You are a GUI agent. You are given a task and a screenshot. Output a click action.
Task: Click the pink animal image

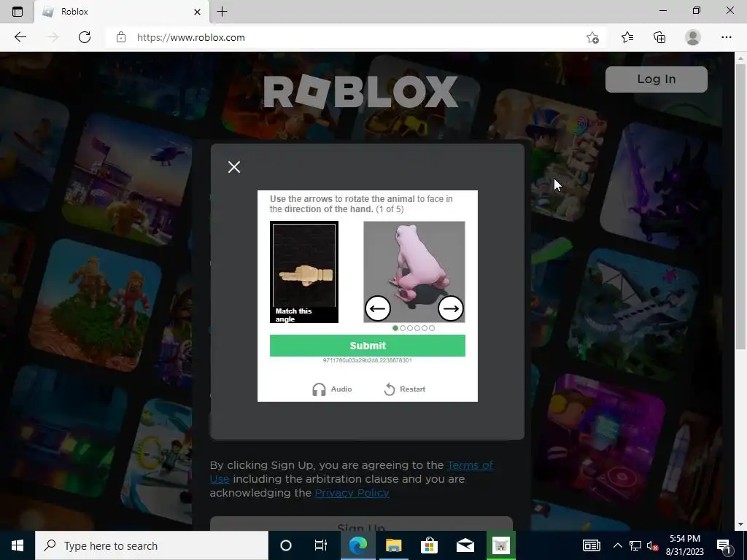(x=414, y=272)
